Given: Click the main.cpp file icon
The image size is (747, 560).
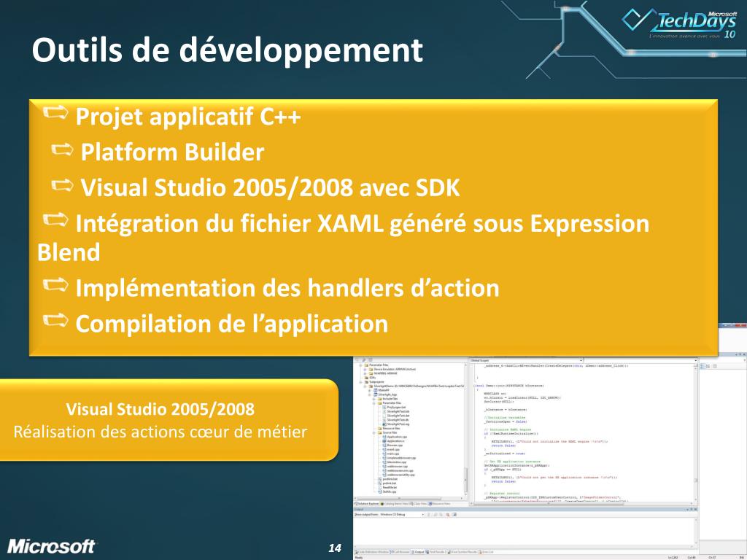Looking at the screenshot, I should [384, 454].
